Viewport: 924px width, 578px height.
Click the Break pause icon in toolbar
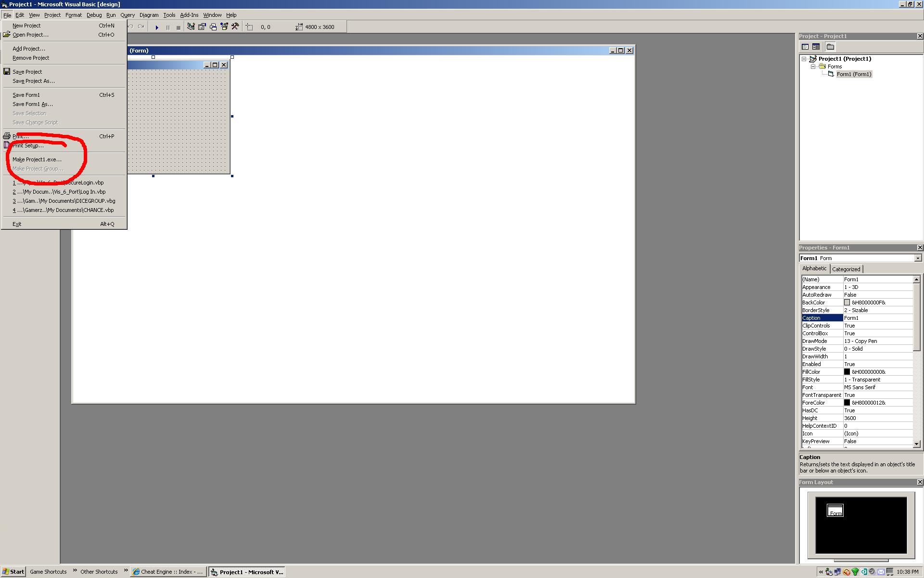point(168,27)
